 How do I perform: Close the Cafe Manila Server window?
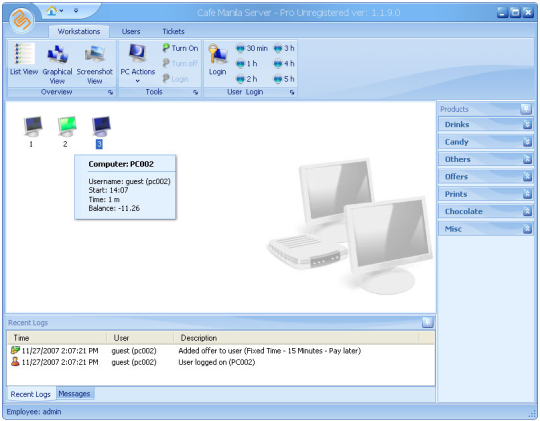[528, 13]
